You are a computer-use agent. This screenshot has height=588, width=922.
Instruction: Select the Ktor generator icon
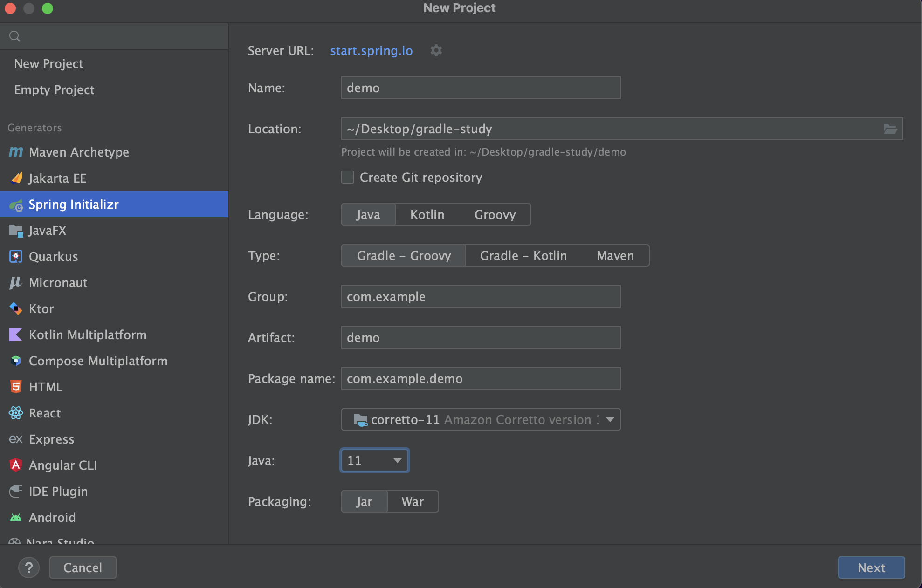click(16, 308)
